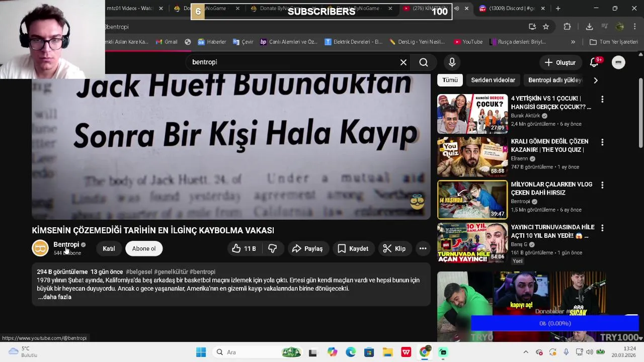Dislike the video with thumbs down
Image resolution: width=644 pixels, height=362 pixels.
pyautogui.click(x=272, y=248)
